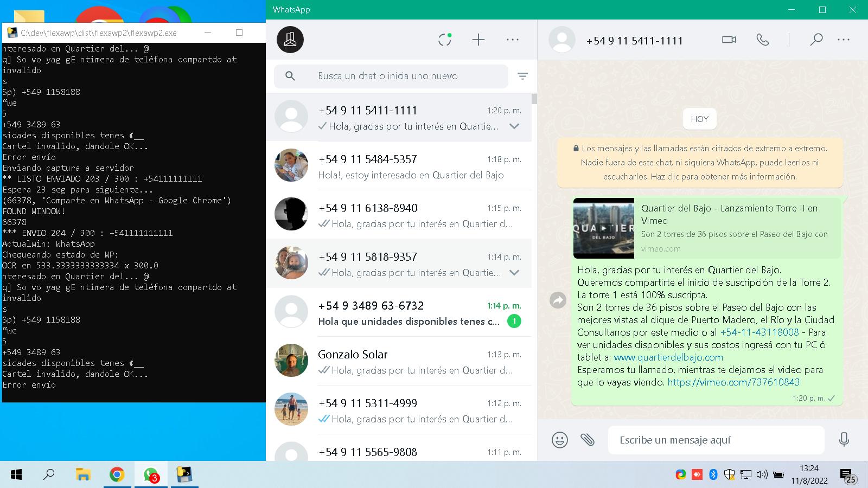
Task: Search within the conversation using magnifier icon
Action: point(816,40)
